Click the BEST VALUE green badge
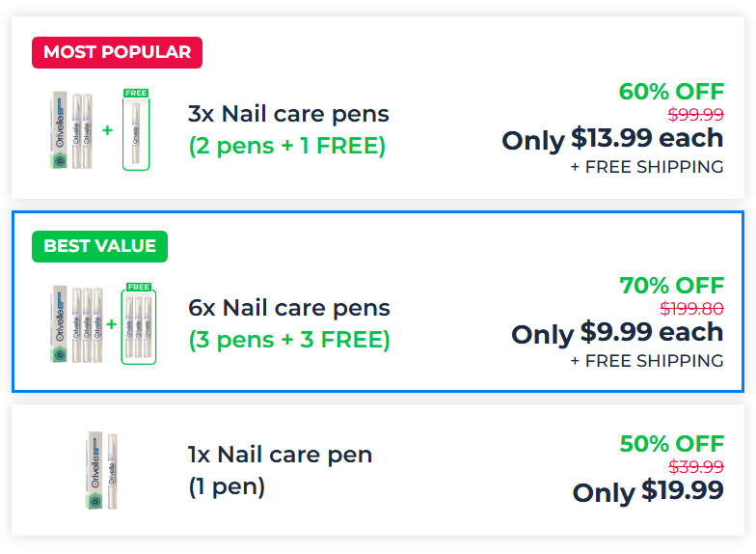 click(x=99, y=246)
